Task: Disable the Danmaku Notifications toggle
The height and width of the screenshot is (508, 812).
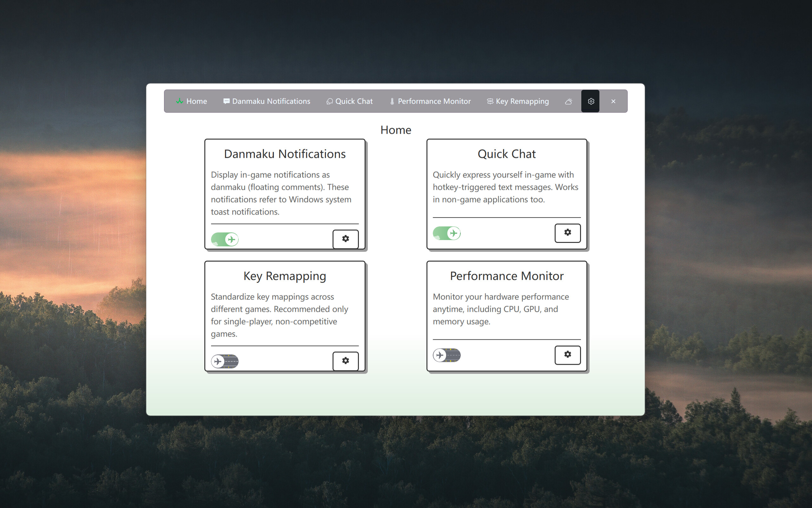Action: [x=225, y=239]
